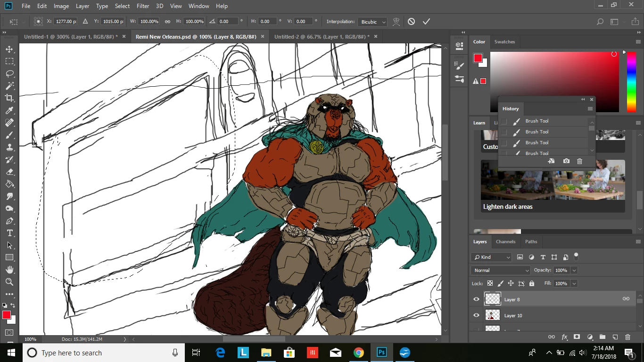644x362 pixels.
Task: Toggle maintain aspect ratio link between W and H
Action: pyautogui.click(x=168, y=22)
